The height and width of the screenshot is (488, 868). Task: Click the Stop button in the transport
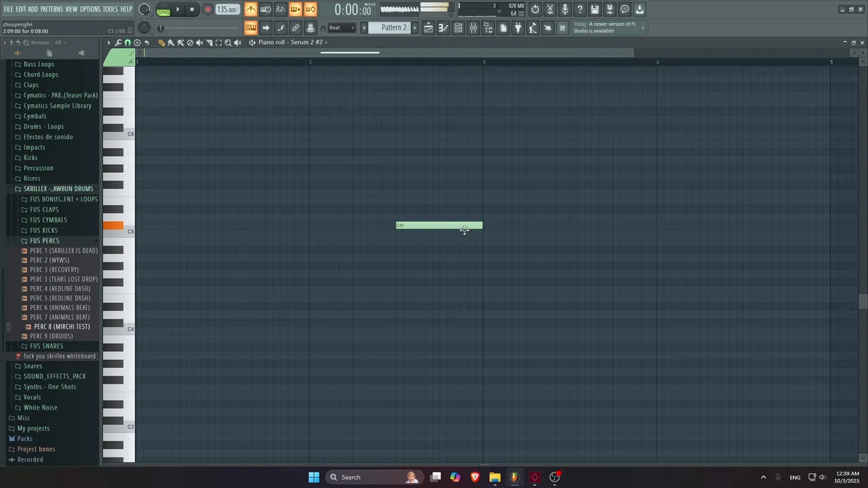click(193, 9)
